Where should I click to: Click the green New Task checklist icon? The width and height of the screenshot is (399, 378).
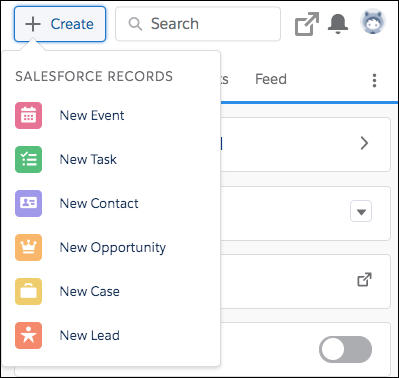pyautogui.click(x=28, y=159)
